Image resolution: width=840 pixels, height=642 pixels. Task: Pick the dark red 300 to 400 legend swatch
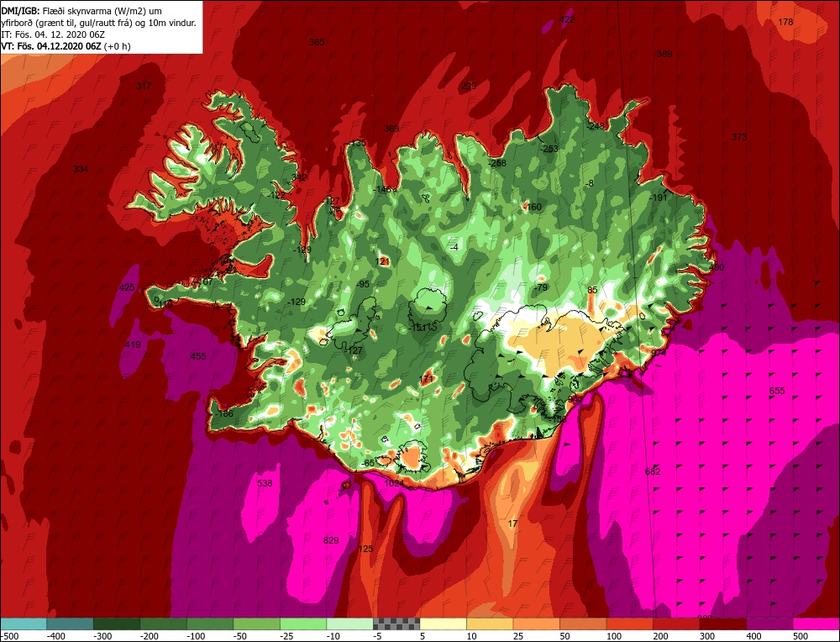pyautogui.click(x=722, y=624)
